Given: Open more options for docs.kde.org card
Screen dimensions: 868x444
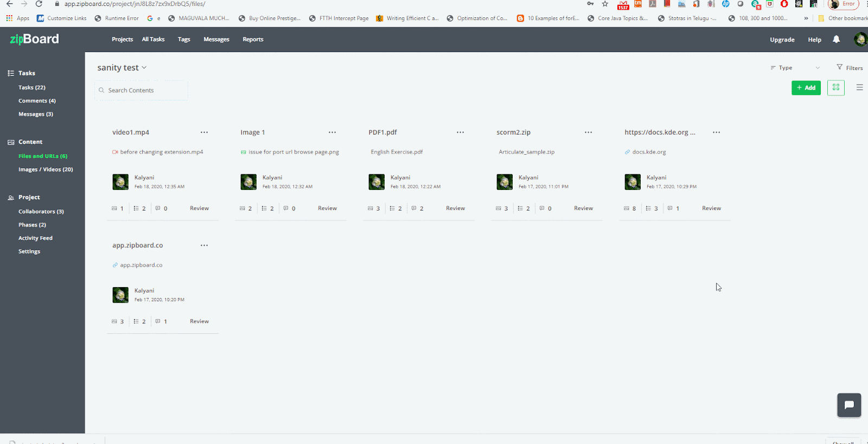Looking at the screenshot, I should [716, 132].
